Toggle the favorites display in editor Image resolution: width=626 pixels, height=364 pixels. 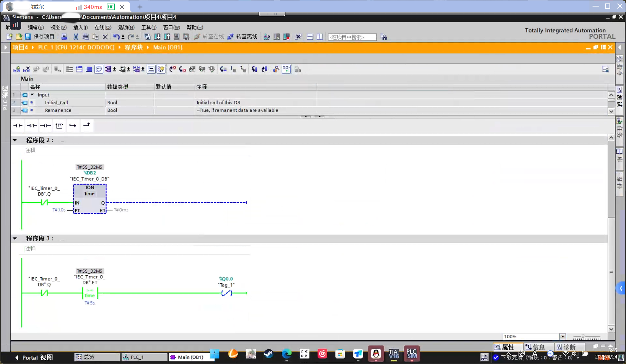161,69
